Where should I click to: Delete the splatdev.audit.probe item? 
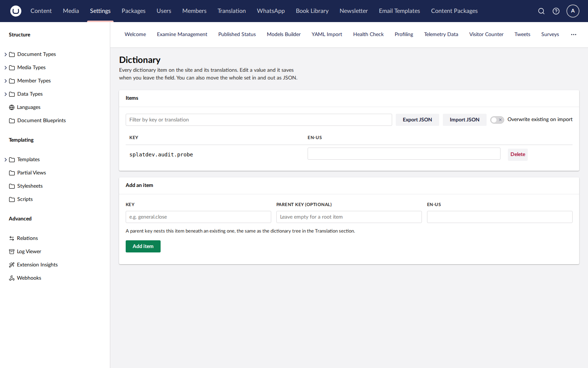click(518, 155)
